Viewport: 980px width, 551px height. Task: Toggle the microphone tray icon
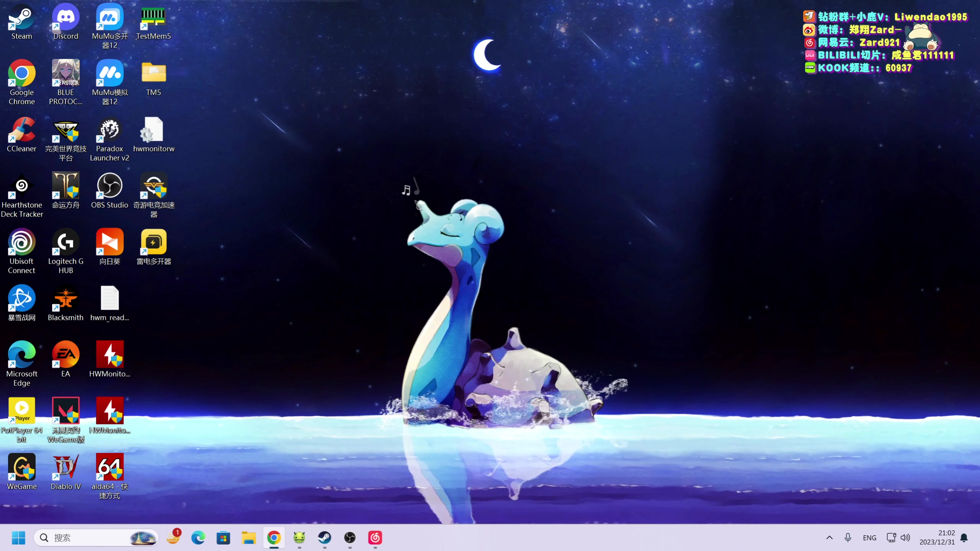(x=848, y=538)
